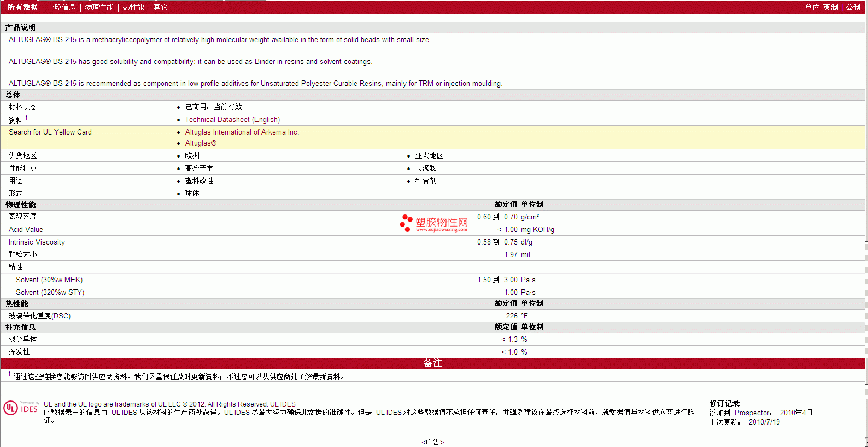Image resolution: width=868 pixels, height=447 pixels.
Task: Select the 球体 form entry
Action: tap(192, 193)
